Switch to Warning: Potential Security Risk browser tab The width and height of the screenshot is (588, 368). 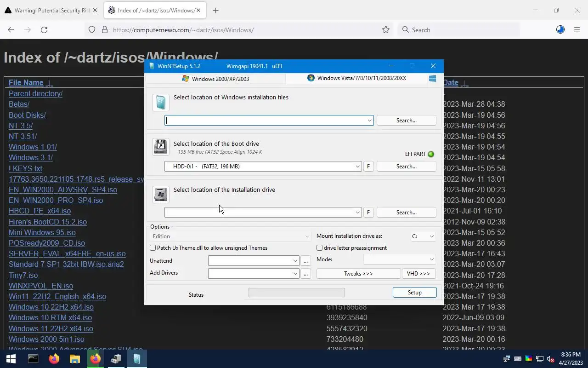pos(51,11)
